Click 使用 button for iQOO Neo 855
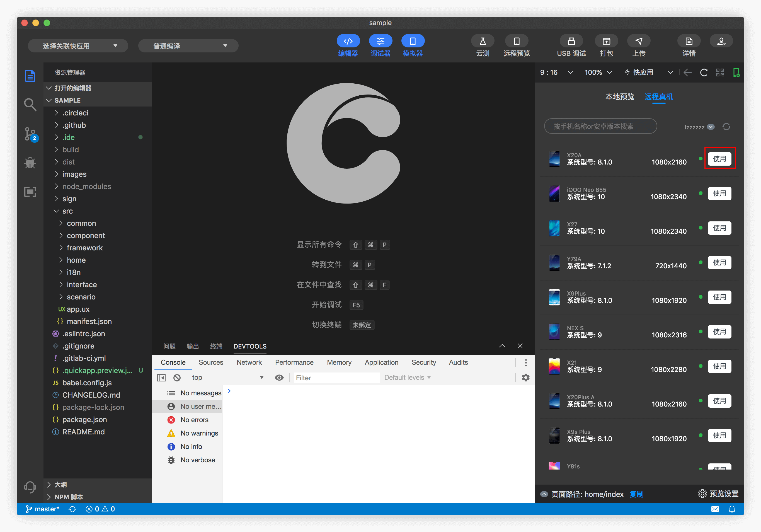761x532 pixels. (719, 193)
